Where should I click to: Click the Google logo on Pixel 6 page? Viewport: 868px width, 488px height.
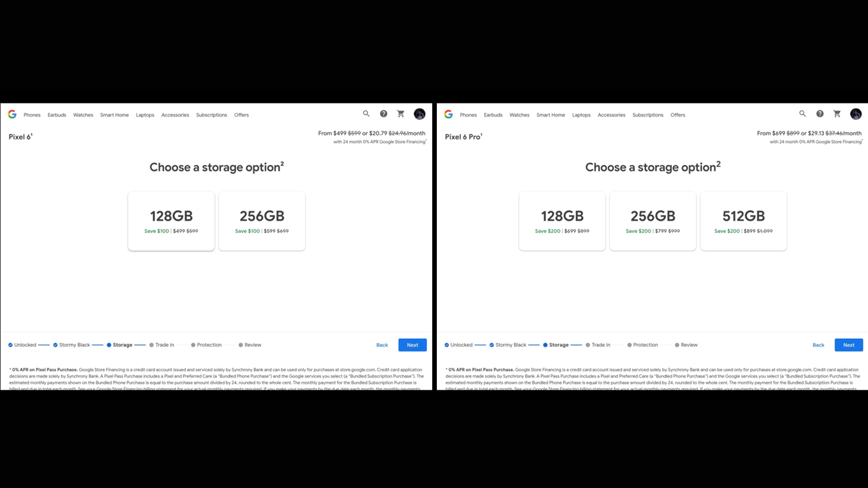click(x=12, y=114)
